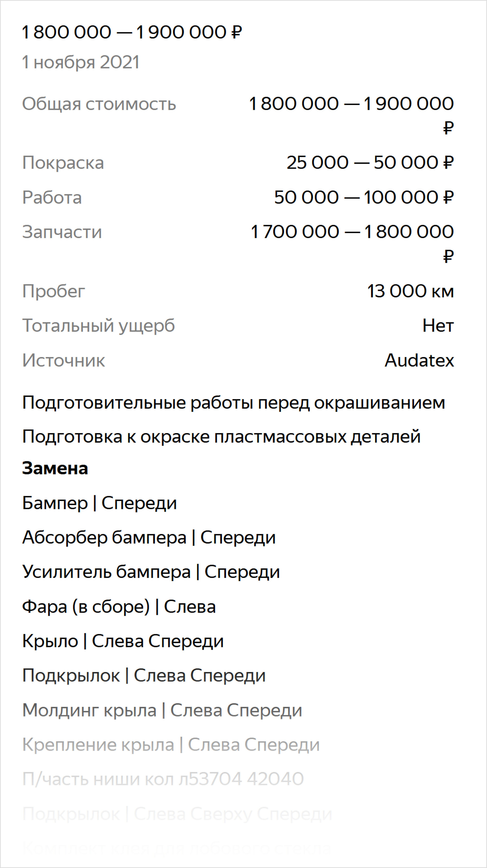
Task: Select the bold Замена section header
Action: [55, 468]
